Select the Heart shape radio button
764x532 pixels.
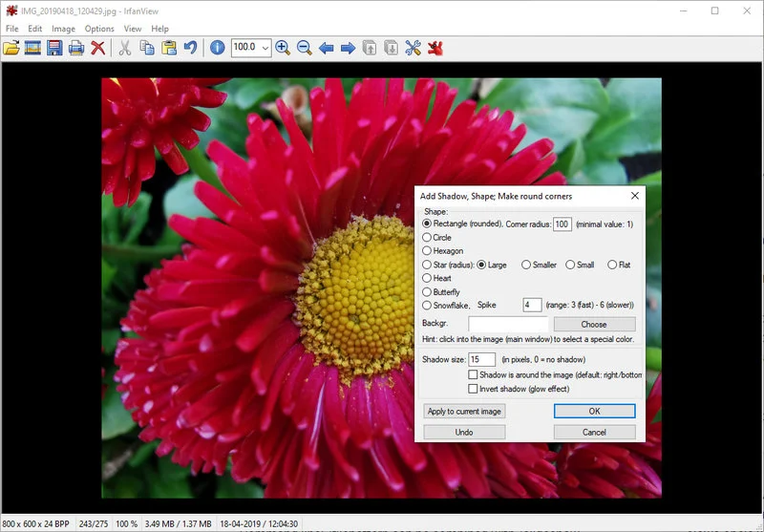[x=427, y=278]
